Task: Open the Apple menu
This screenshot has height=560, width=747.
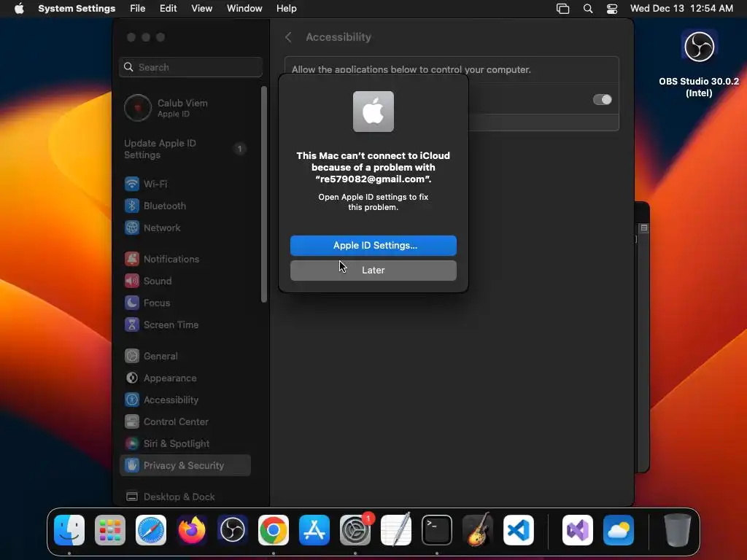Action: [x=19, y=9]
